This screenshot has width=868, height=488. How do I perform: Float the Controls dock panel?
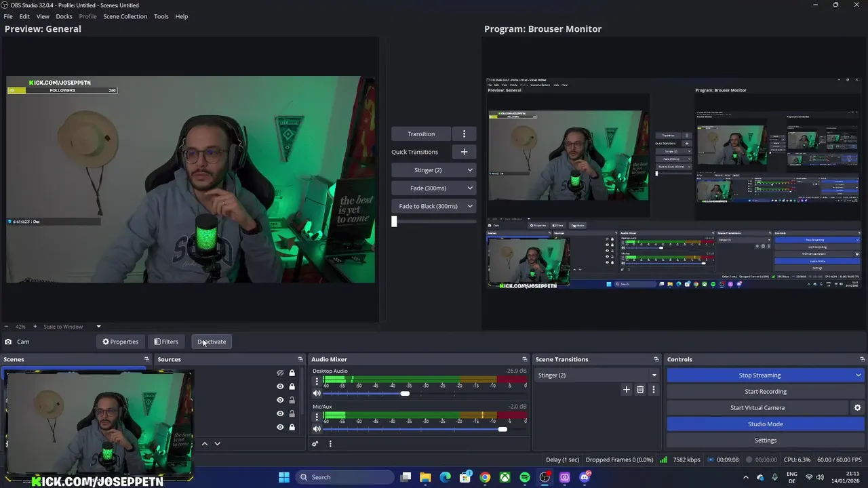[862, 359]
